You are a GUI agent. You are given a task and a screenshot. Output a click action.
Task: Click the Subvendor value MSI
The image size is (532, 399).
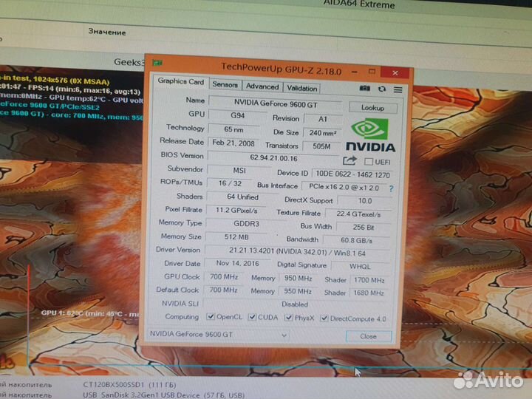pyautogui.click(x=239, y=171)
